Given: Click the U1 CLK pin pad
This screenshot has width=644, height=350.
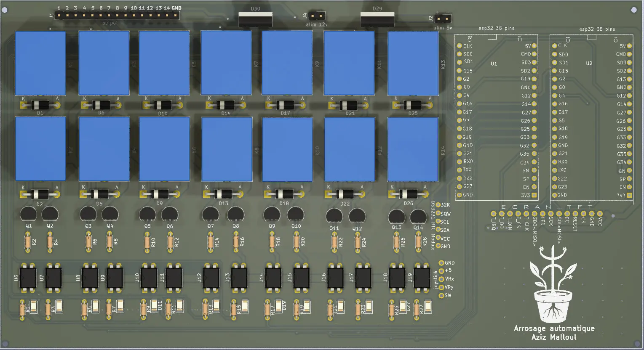Looking at the screenshot, I should 460,46.
